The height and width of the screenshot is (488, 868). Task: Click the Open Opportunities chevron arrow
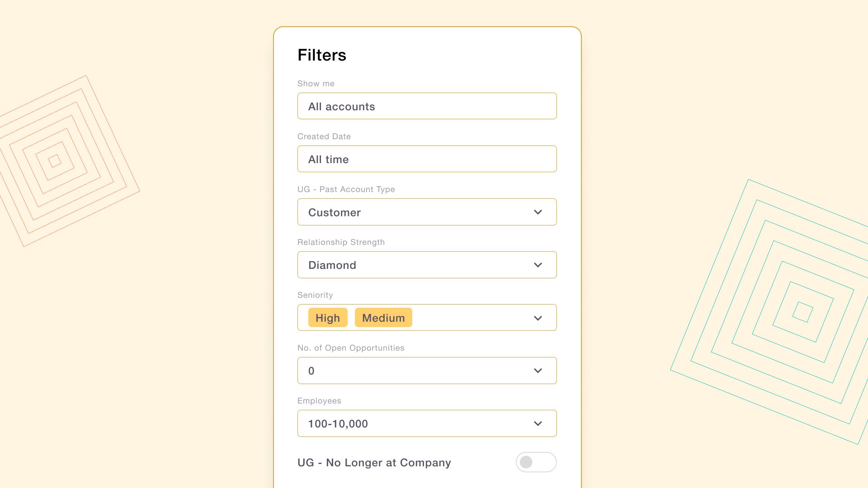[x=538, y=371]
